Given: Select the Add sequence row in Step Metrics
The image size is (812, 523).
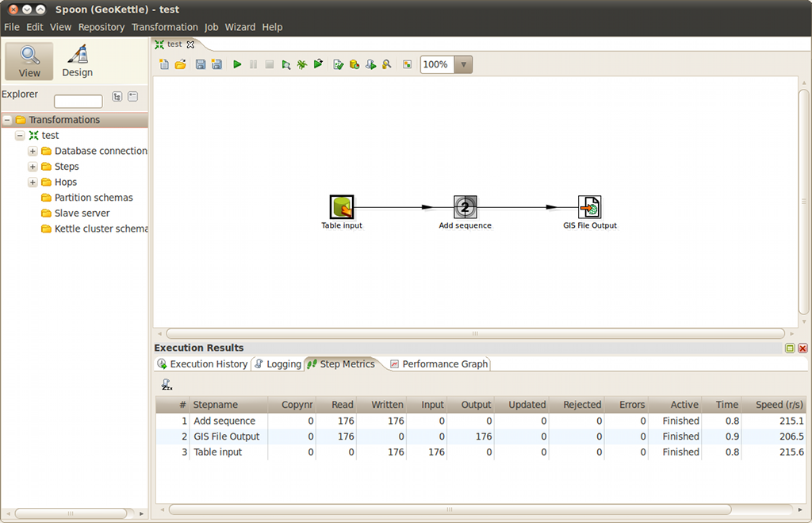Looking at the screenshot, I should pyautogui.click(x=481, y=421).
